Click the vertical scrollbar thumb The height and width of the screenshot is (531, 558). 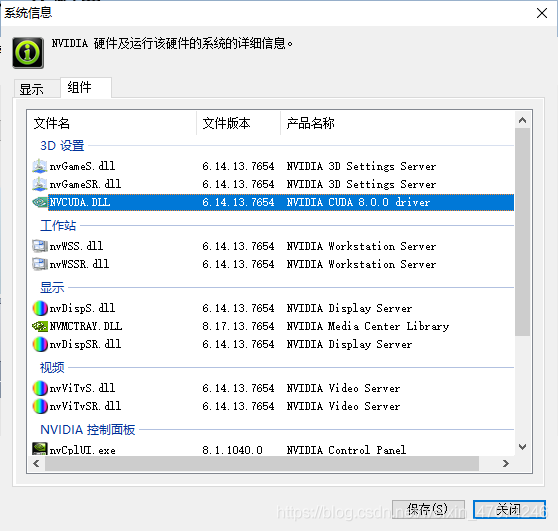522,232
